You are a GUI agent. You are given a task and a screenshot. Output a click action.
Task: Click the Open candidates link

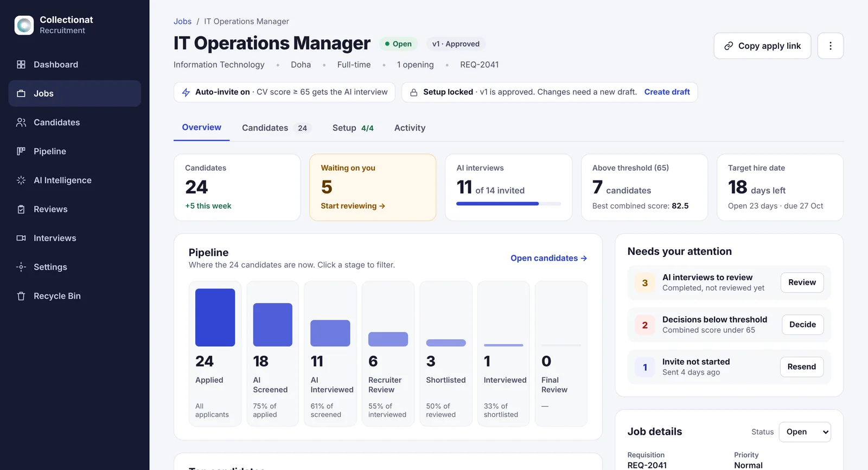[x=549, y=258]
